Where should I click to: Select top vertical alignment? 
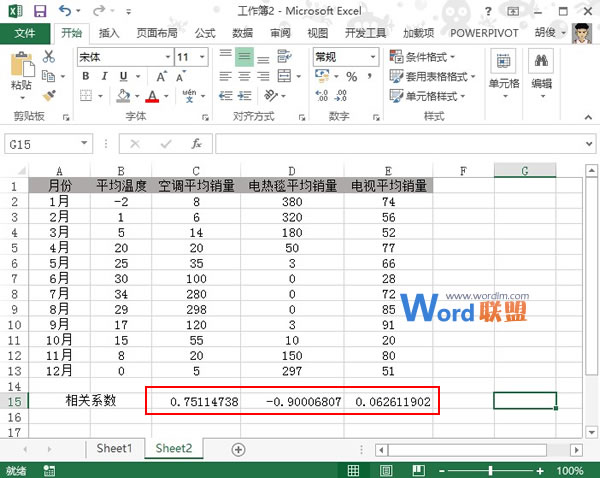coord(225,56)
